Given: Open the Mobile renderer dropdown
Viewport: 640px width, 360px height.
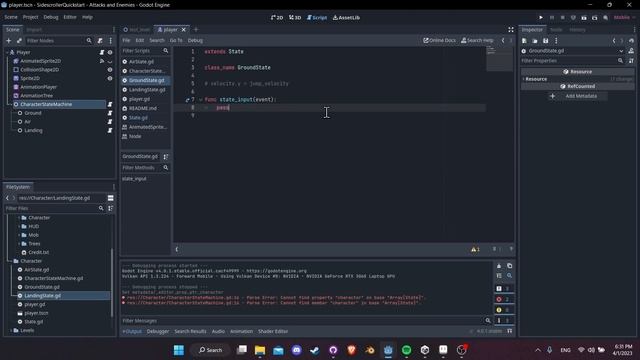Looking at the screenshot, I should pos(624,18).
